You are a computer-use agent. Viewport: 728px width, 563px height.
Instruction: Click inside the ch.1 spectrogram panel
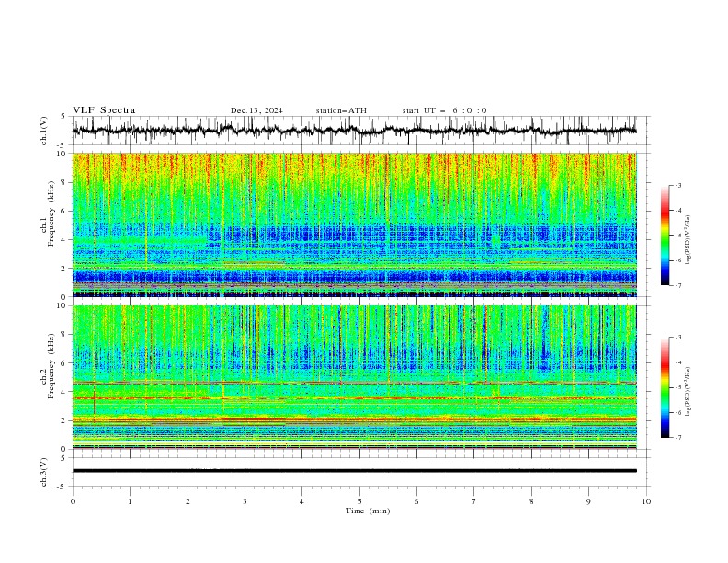tap(354, 224)
